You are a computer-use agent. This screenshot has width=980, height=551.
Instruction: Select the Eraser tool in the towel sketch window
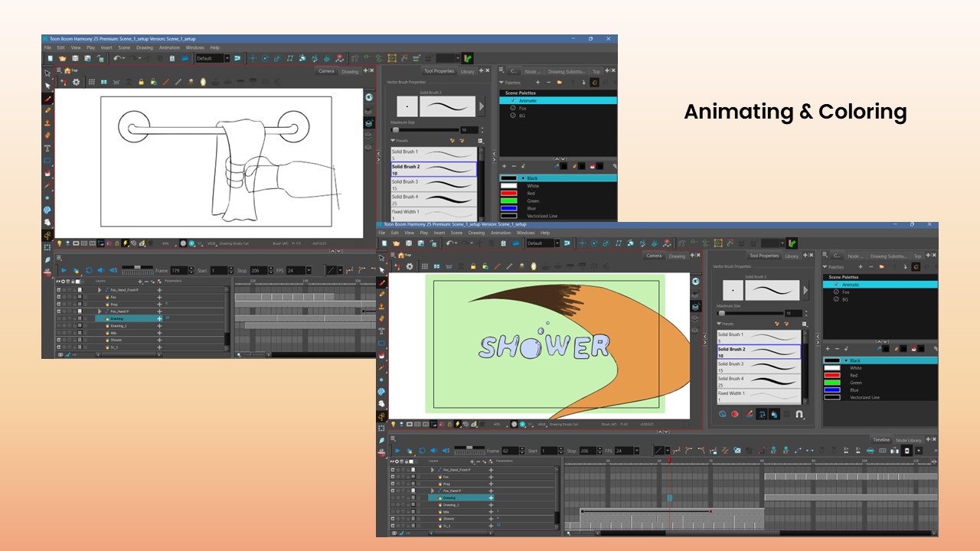[47, 135]
